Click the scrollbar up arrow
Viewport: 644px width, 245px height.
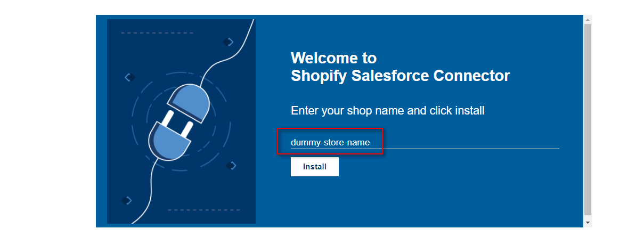[588, 20]
